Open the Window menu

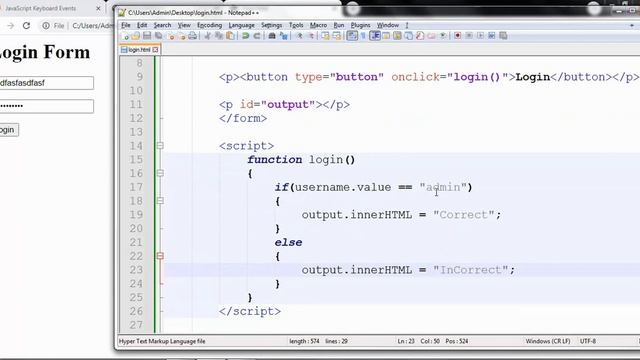(388, 25)
